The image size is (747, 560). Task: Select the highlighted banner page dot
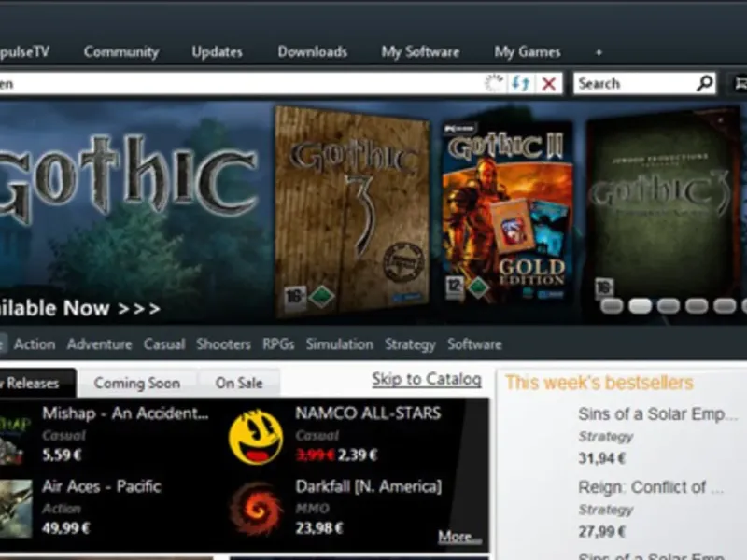tap(640, 306)
